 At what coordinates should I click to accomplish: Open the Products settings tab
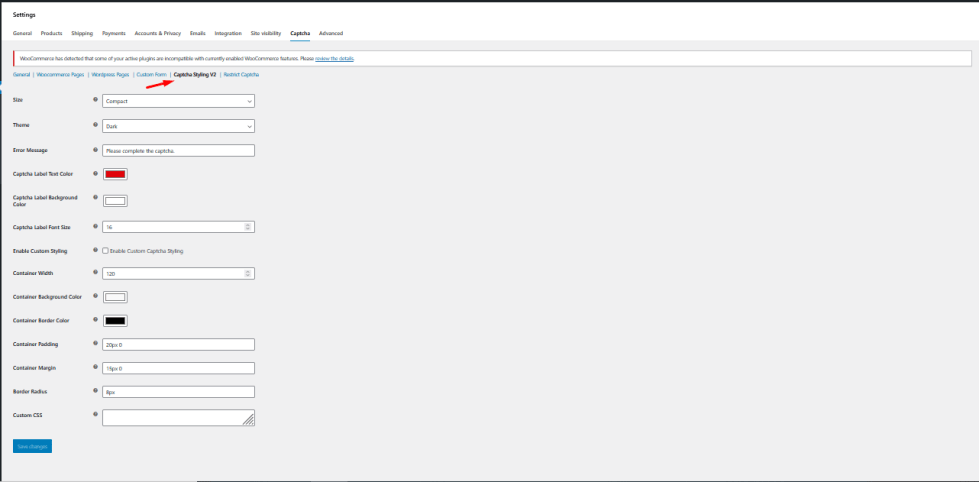52,33
